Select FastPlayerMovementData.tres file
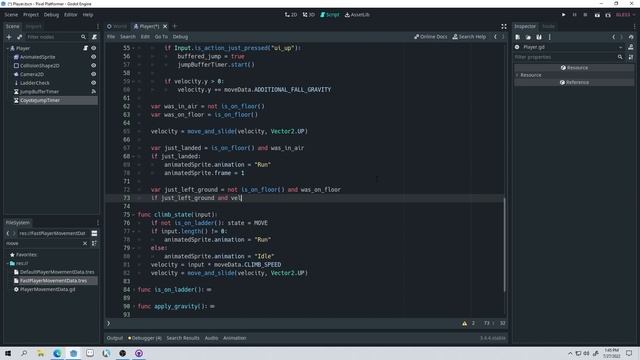Viewport: 640px width, 360px height. [53, 281]
